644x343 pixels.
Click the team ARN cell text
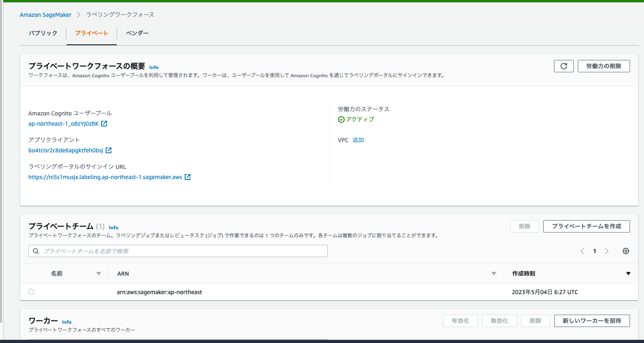[x=160, y=292]
